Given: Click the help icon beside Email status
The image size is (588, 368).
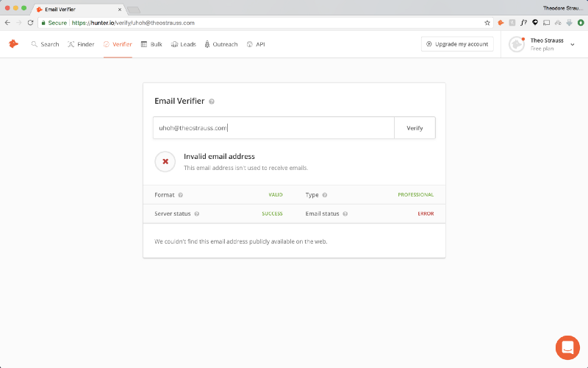Looking at the screenshot, I should (x=345, y=214).
